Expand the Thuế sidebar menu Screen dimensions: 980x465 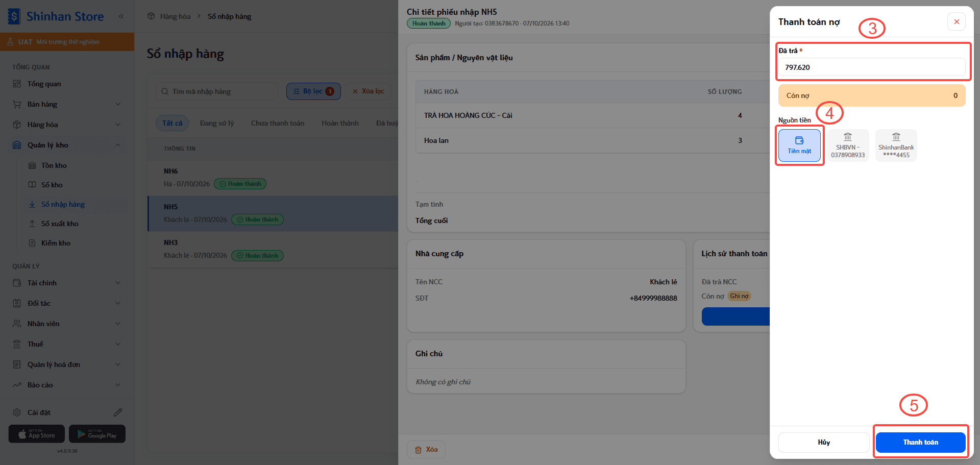click(x=67, y=344)
